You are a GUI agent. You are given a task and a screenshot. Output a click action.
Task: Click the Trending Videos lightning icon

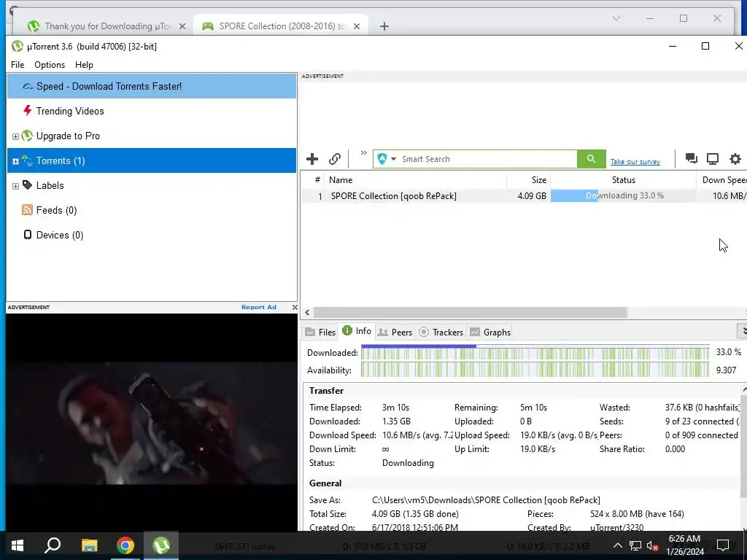pos(27,111)
